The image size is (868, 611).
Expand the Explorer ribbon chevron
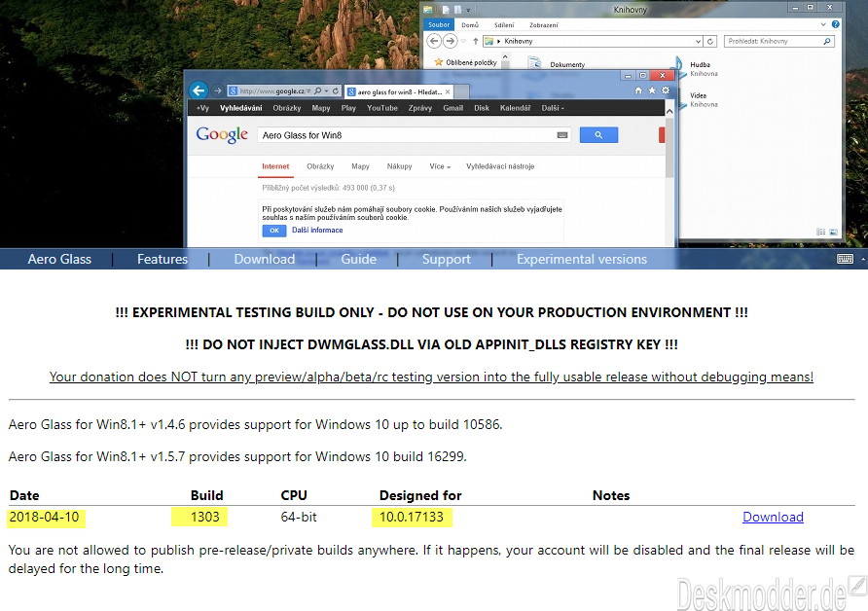pos(823,24)
